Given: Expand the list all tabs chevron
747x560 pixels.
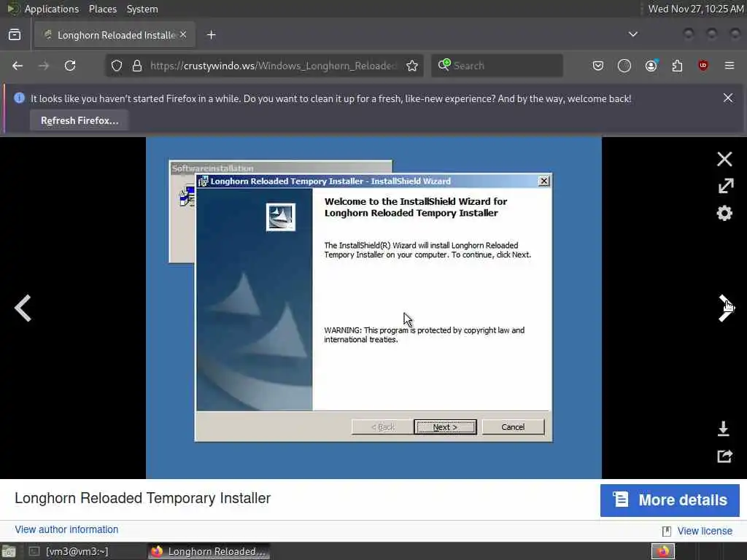Looking at the screenshot, I should click(x=633, y=34).
